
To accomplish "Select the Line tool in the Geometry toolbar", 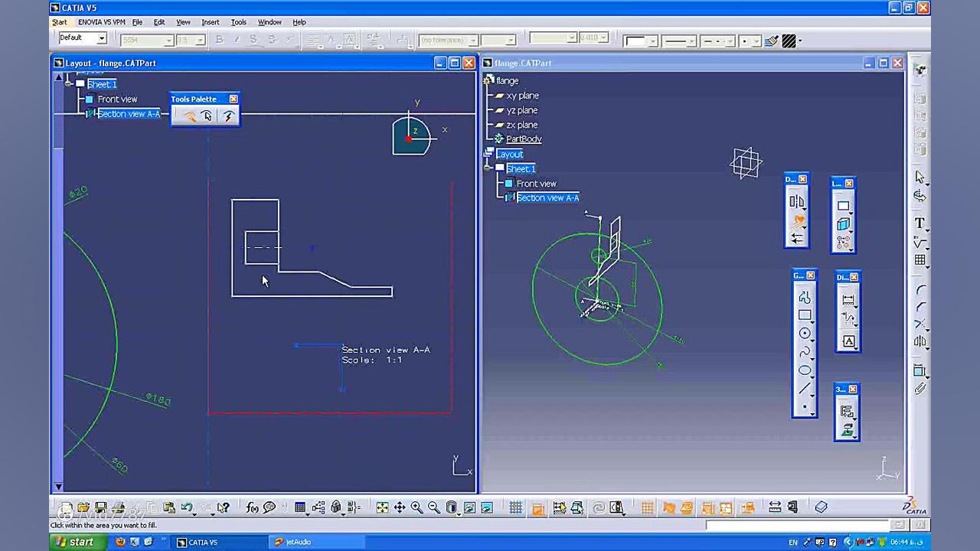I will coord(805,387).
